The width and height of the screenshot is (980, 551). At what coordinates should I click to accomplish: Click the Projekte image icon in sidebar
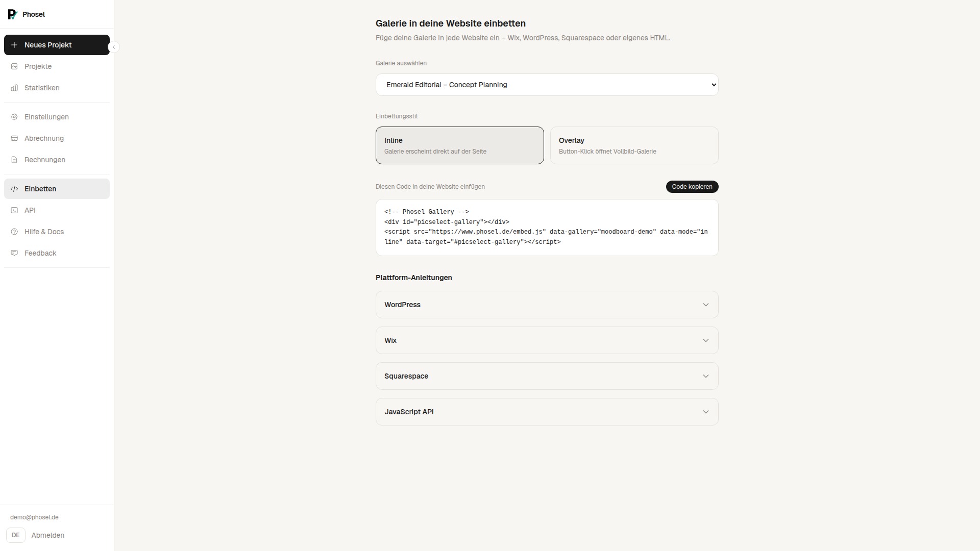(14, 66)
